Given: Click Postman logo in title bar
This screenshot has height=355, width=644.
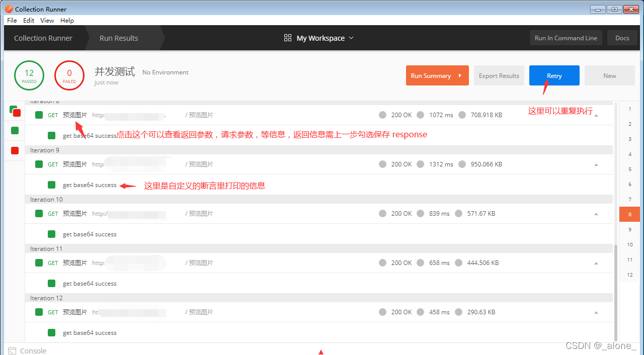Looking at the screenshot, I should coord(9,9).
